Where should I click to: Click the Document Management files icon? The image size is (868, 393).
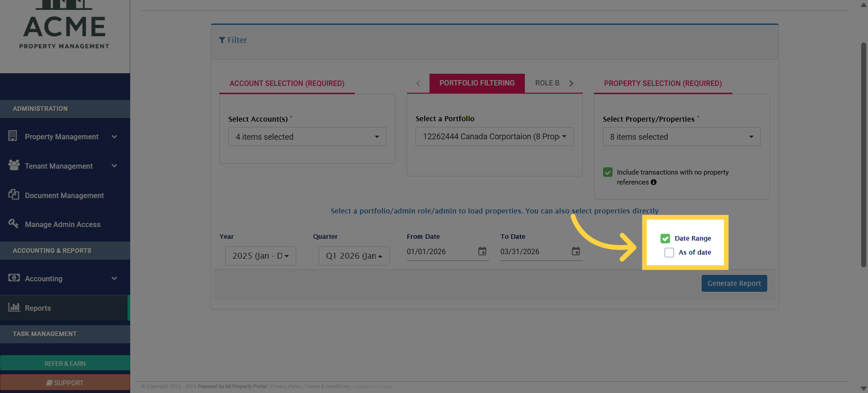[x=14, y=195]
